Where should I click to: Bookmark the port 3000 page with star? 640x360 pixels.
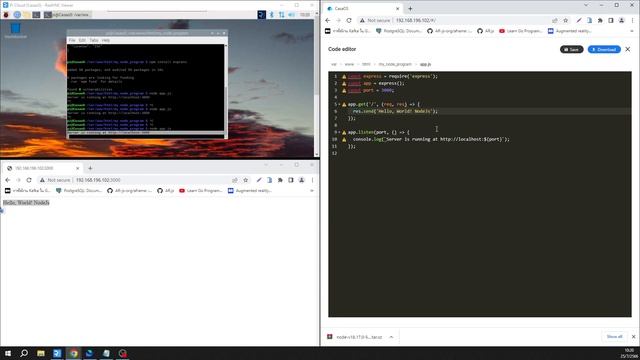click(245, 180)
